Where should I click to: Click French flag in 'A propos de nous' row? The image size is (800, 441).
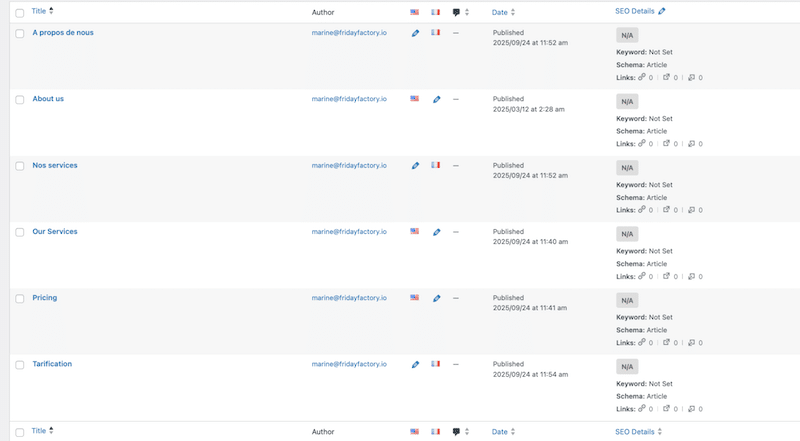435,33
